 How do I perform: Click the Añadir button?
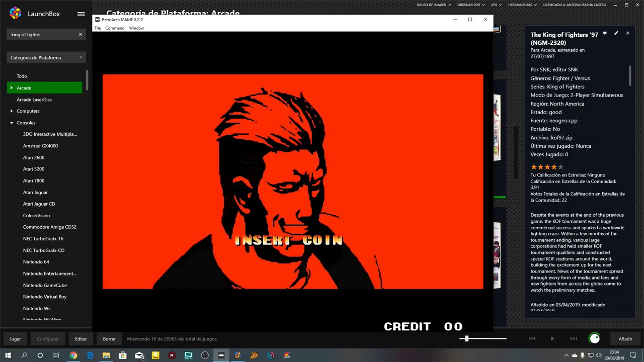point(625,339)
